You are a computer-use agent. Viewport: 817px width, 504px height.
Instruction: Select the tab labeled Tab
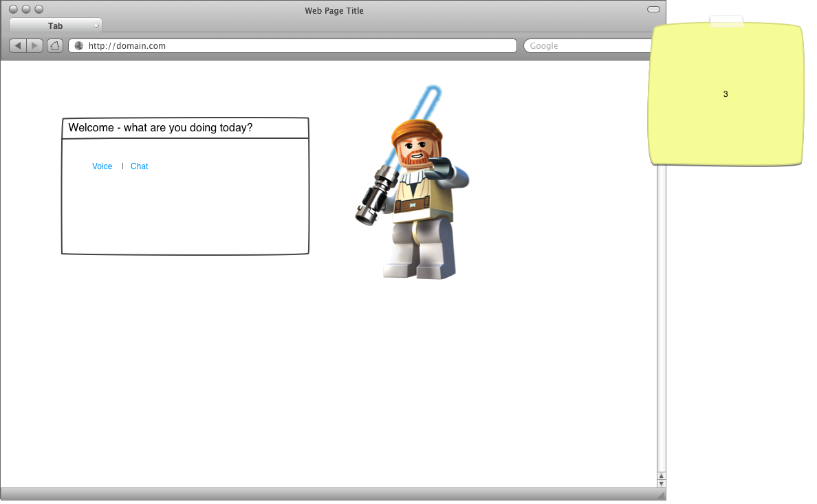pyautogui.click(x=55, y=25)
